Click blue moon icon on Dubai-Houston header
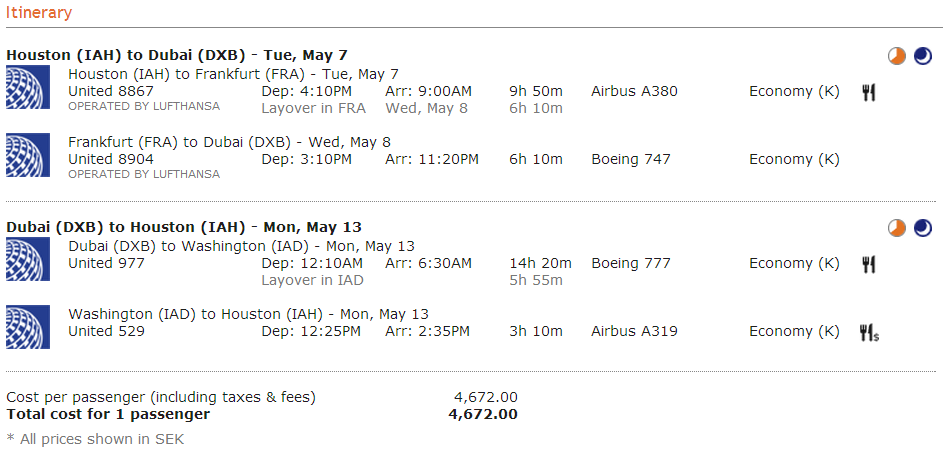This screenshot has height=449, width=951. [922, 228]
